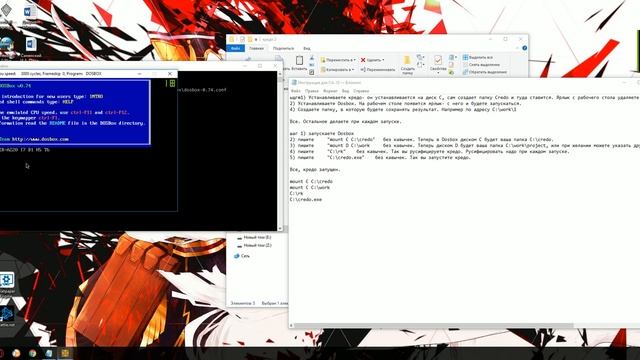This screenshot has height=360, width=640.
Task: Click line "Все, кредо запущен." in Notepad
Action: click(315, 169)
